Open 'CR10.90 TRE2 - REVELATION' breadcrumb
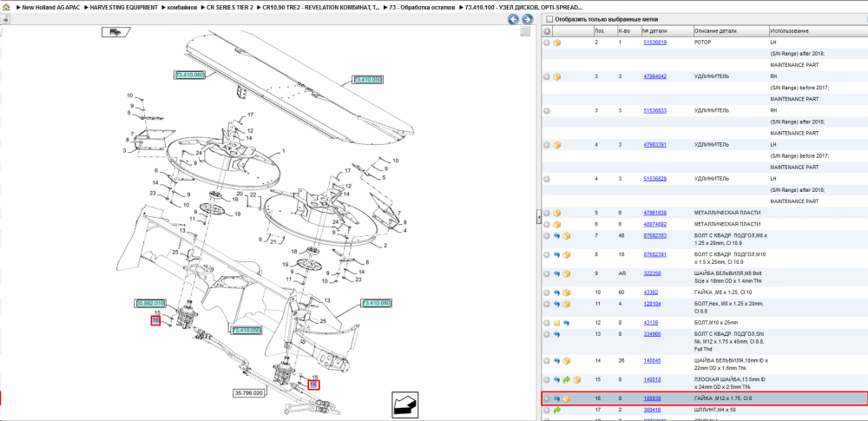The height and width of the screenshot is (421, 868). 320,9
